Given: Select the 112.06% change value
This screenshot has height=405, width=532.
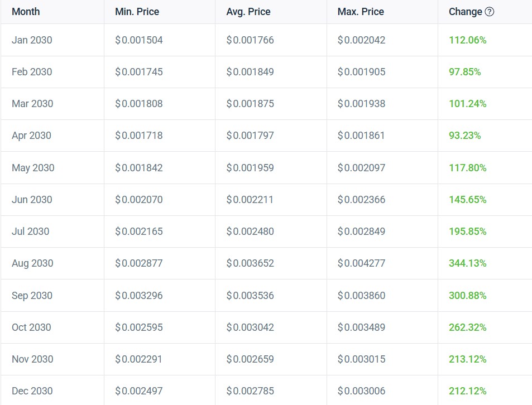Looking at the screenshot, I should point(467,40).
